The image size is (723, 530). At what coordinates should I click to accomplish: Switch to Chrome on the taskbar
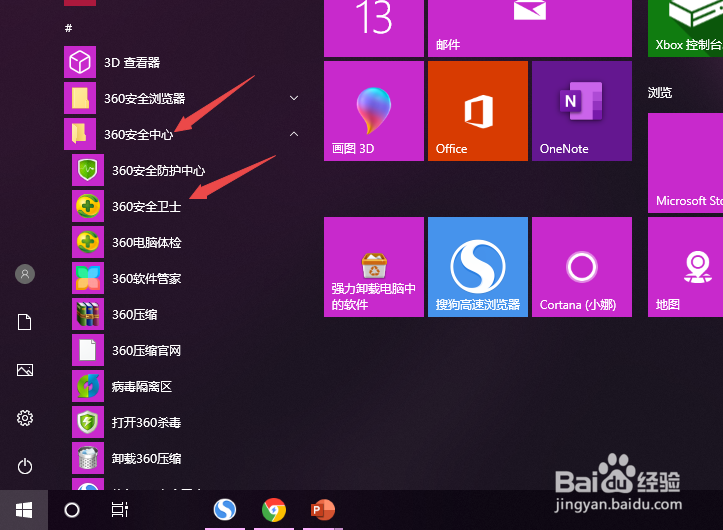274,510
